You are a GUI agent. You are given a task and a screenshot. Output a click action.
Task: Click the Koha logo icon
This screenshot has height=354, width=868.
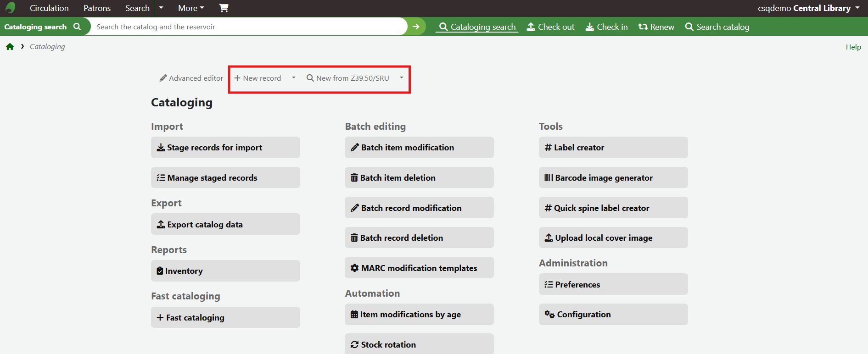pyautogui.click(x=10, y=8)
